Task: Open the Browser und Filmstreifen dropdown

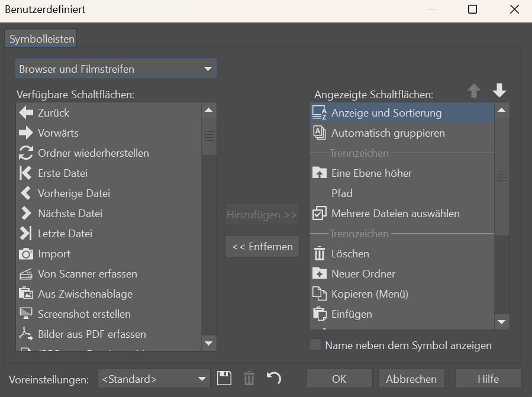Action: (116, 69)
